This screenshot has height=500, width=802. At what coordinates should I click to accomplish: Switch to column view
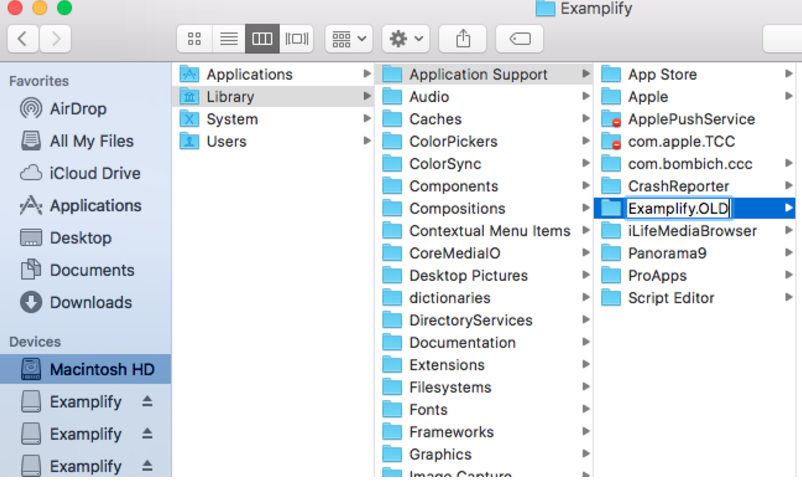click(262, 39)
